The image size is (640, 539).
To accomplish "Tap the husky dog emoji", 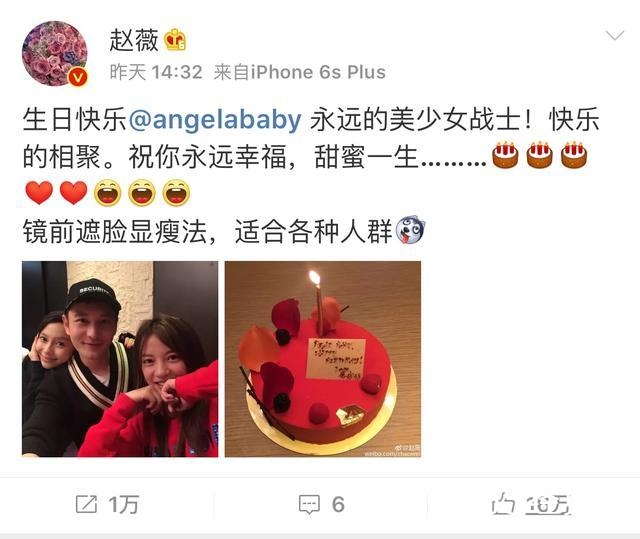I will 410,230.
